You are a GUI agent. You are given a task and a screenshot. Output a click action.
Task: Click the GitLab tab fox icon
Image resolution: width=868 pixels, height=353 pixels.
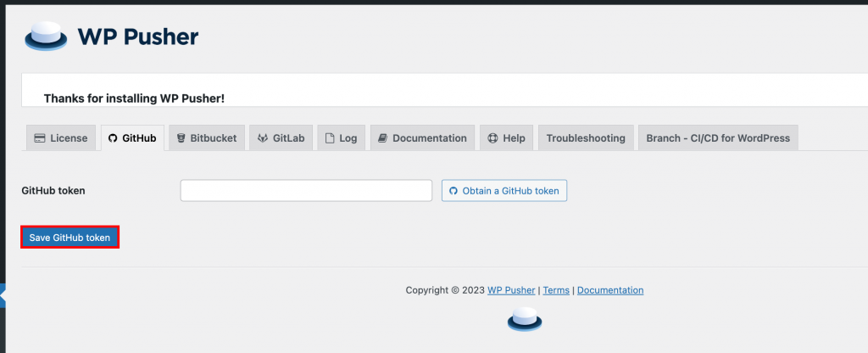click(263, 138)
